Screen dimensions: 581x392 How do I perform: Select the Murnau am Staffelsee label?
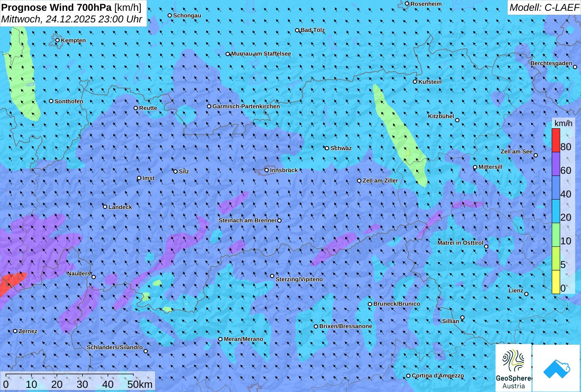click(261, 54)
